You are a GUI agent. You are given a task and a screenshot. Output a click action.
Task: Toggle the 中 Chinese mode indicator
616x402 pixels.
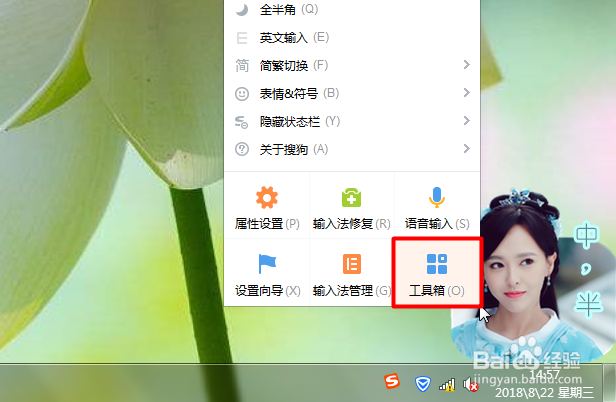pos(586,235)
